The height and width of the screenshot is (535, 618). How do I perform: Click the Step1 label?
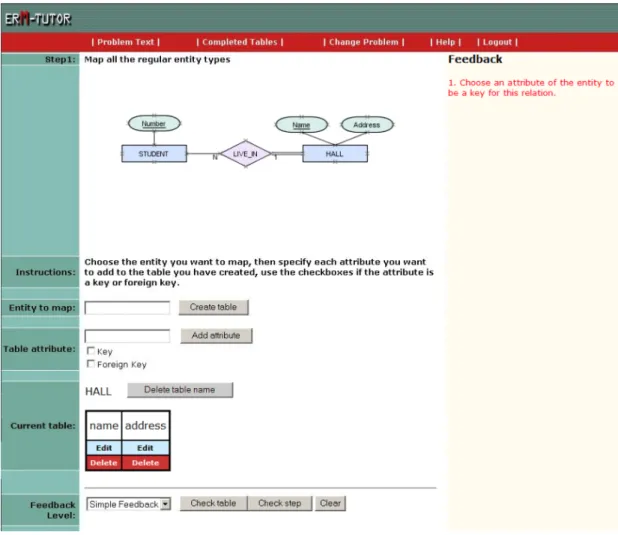[60, 60]
